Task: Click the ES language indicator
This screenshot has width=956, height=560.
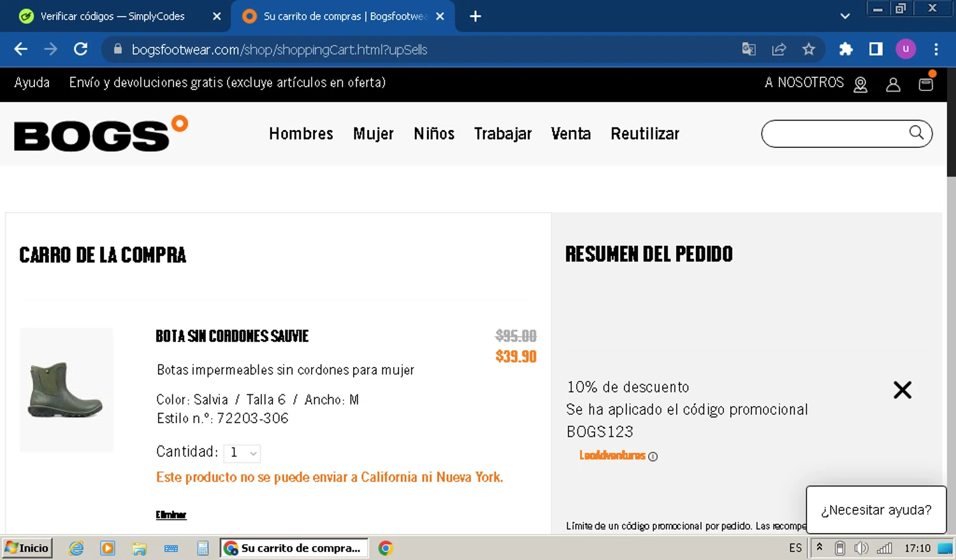Action: (x=795, y=548)
